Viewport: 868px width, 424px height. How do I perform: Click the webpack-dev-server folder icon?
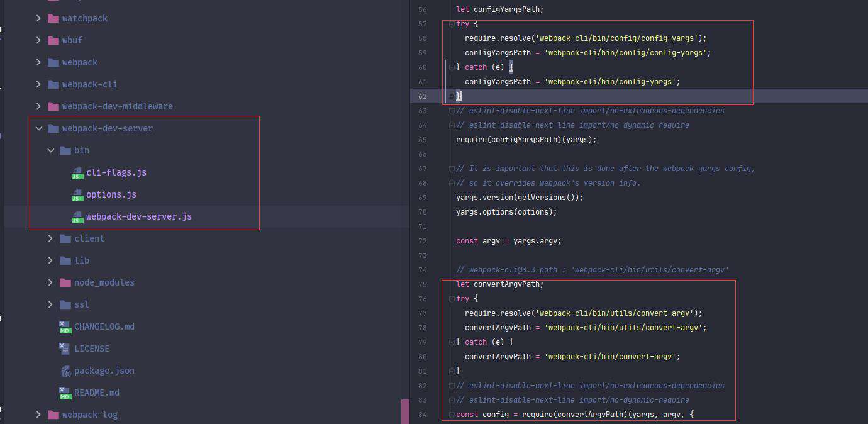coord(53,128)
